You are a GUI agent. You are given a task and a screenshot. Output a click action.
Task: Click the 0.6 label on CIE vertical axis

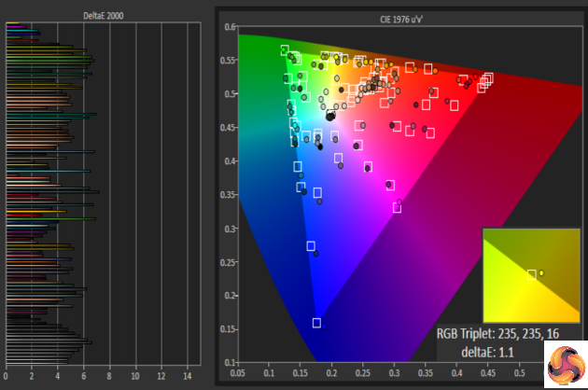(x=231, y=27)
